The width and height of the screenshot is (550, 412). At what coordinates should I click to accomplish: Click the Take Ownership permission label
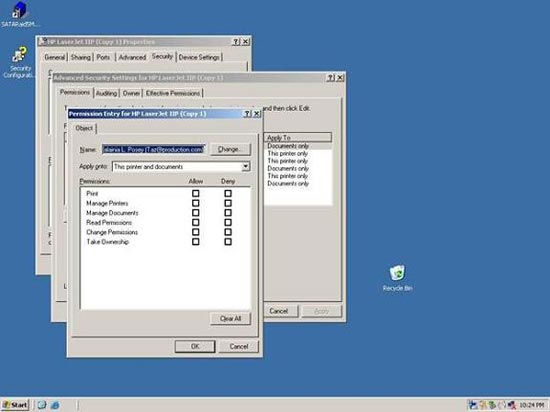[108, 242]
